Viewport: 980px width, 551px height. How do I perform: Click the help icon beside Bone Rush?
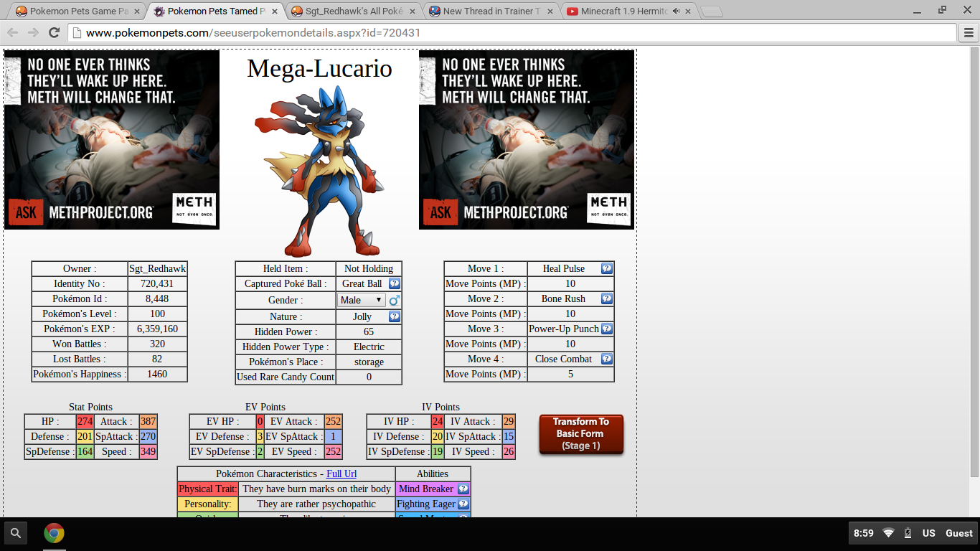(606, 298)
